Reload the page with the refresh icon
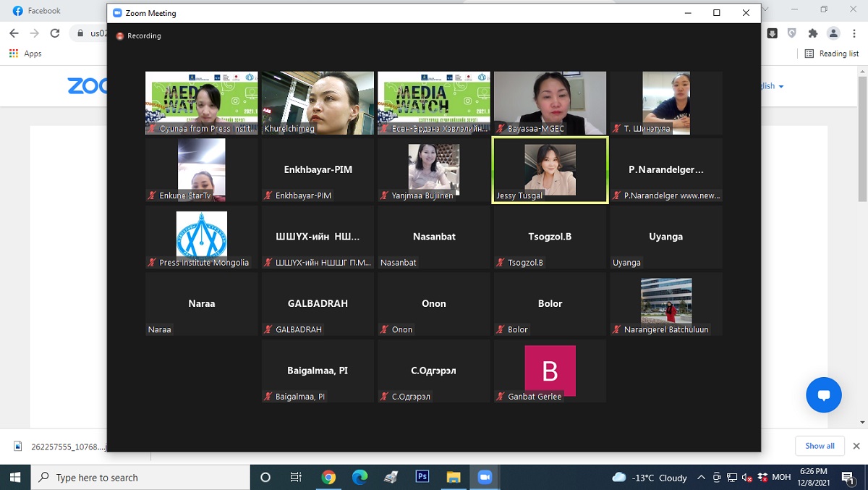Screen dimensions: 868x490 [x=55, y=33]
